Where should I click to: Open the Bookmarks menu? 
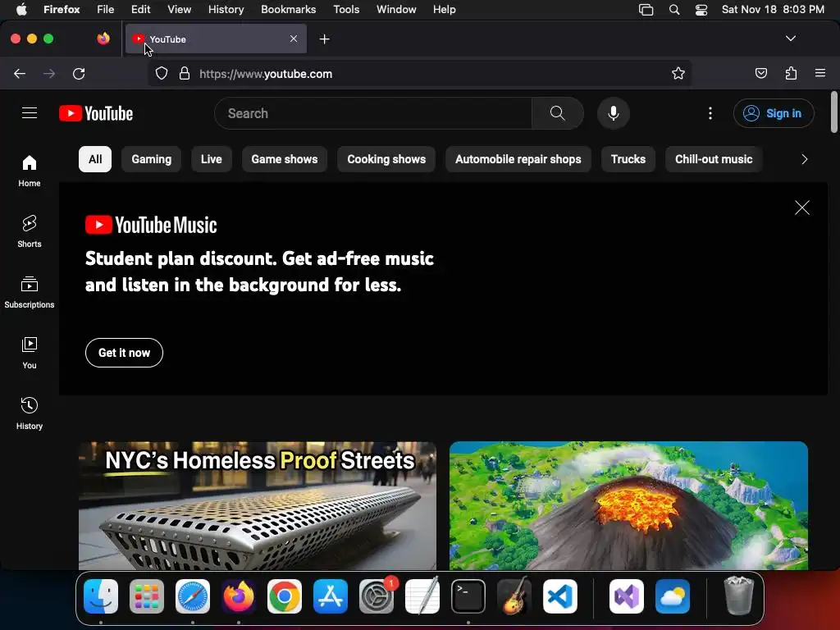288,9
